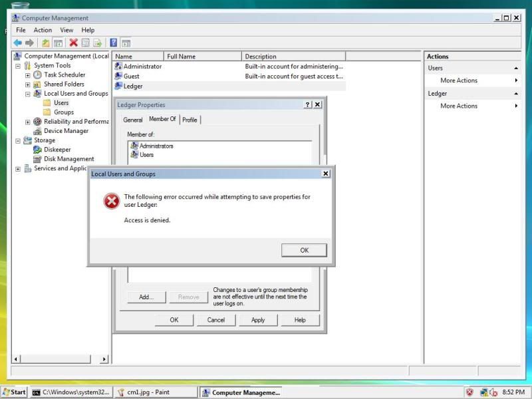Viewport: 532px width, 399px height.
Task: Click the volume tray icon
Action: [x=493, y=392]
